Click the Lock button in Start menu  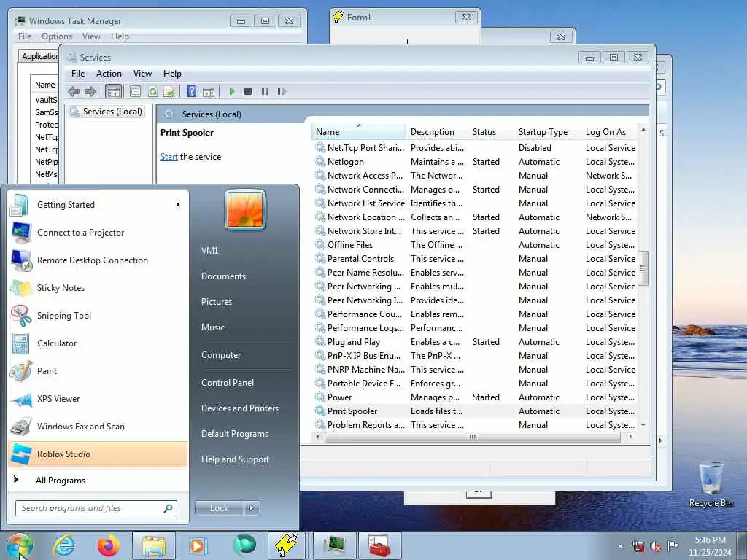tap(219, 508)
